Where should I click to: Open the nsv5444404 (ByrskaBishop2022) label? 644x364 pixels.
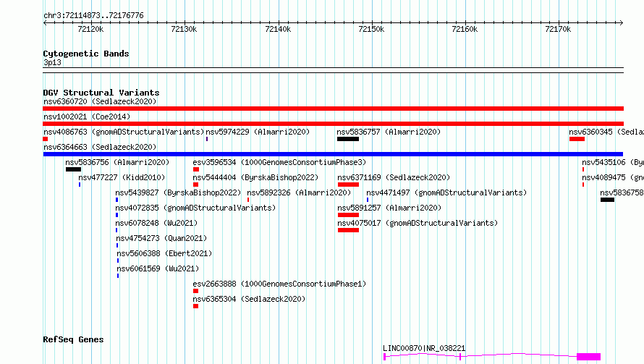255,177
